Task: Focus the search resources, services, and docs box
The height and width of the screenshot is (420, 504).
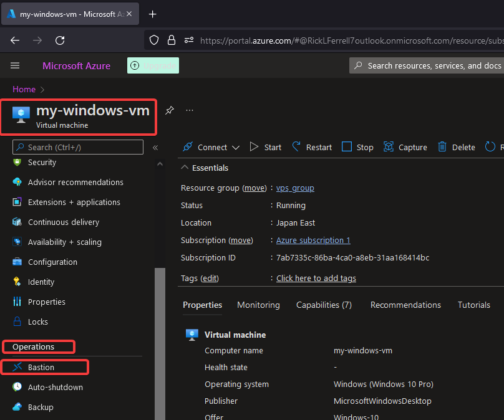Action: pyautogui.click(x=427, y=66)
